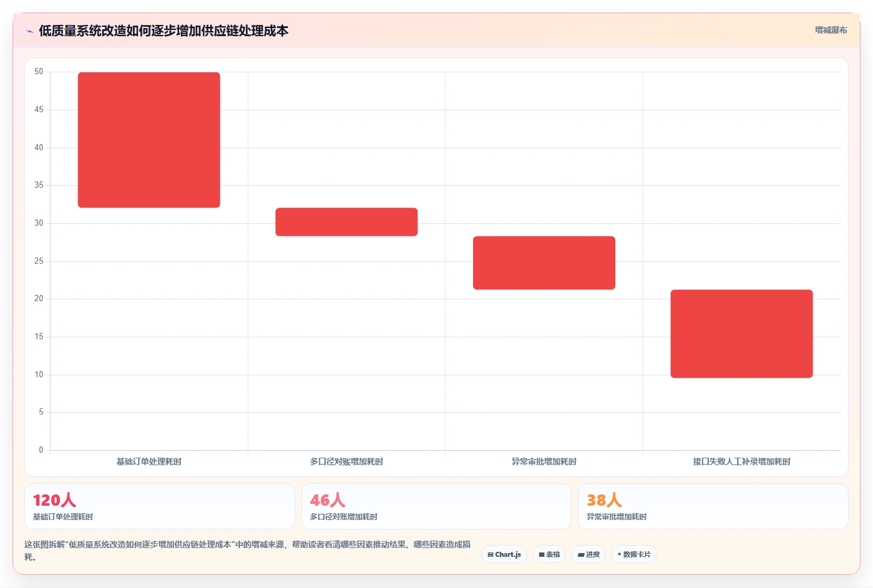Viewport: 873px width, 588px height.
Task: Click x-axis label 基础订单处理耗时
Action: [x=149, y=461]
